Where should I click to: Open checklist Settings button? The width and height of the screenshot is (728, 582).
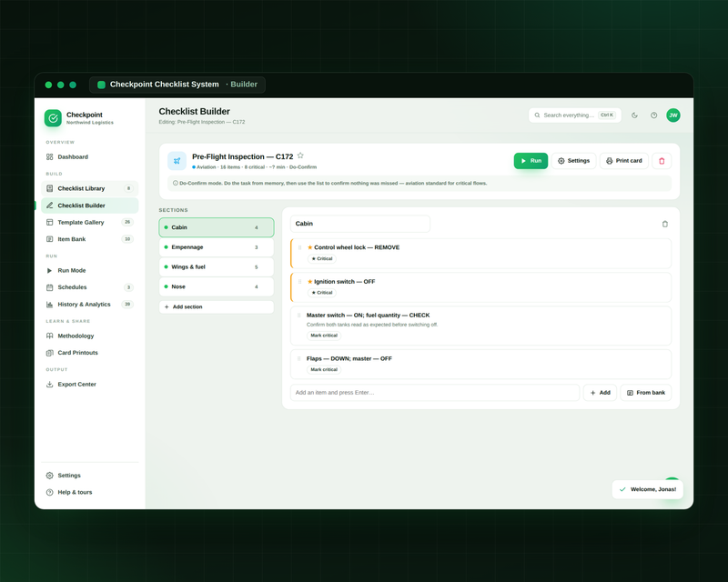pyautogui.click(x=574, y=161)
